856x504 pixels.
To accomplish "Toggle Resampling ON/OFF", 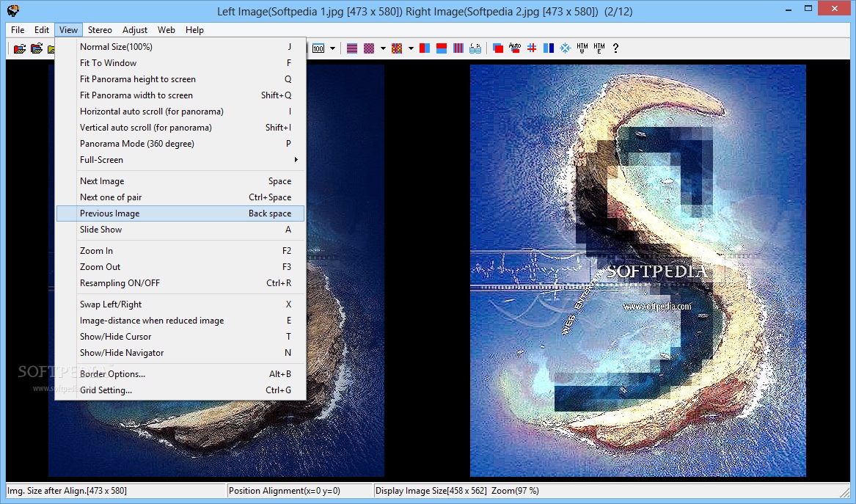I will 180,283.
